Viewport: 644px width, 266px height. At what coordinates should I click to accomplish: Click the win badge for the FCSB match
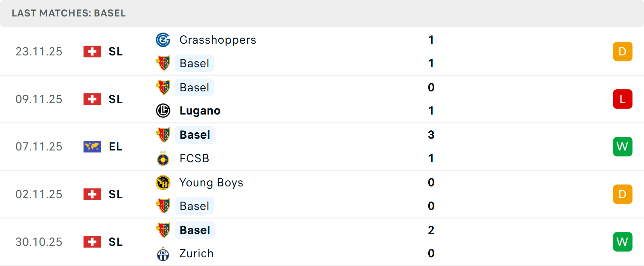623,146
